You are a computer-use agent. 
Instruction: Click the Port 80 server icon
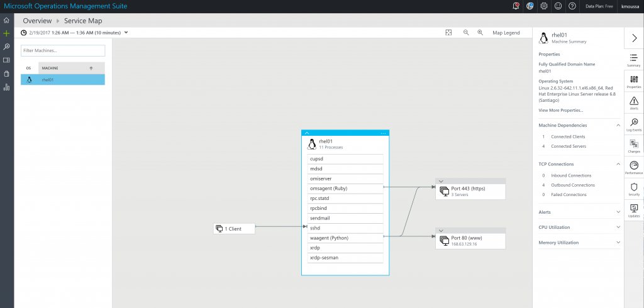[x=444, y=241]
